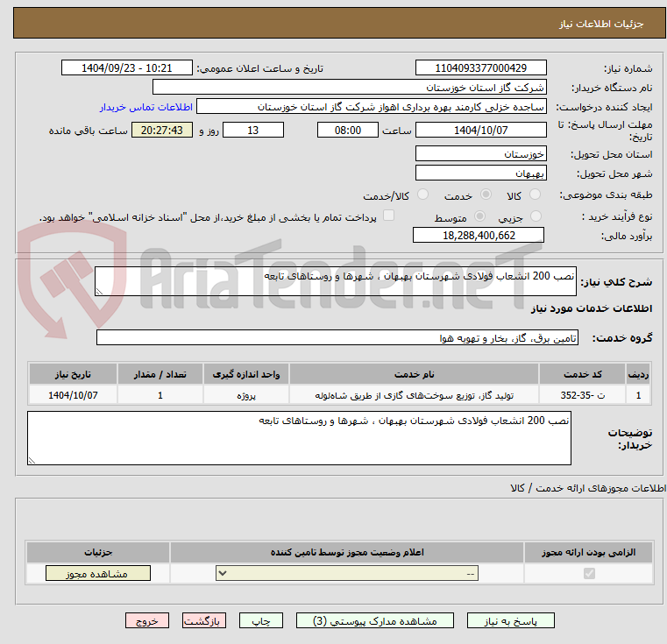Click the واحد اندازه گیری column header
The width and height of the screenshot is (667, 644).
[246, 374]
